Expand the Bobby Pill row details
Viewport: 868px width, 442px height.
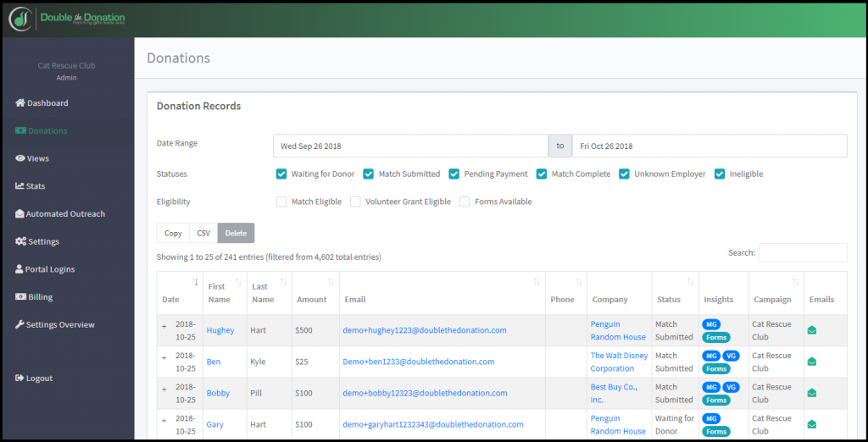point(164,389)
